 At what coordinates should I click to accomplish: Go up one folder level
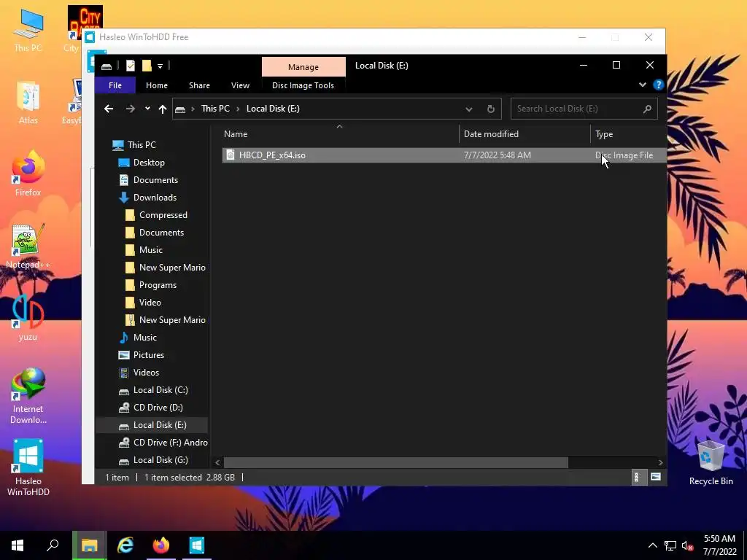tap(163, 109)
